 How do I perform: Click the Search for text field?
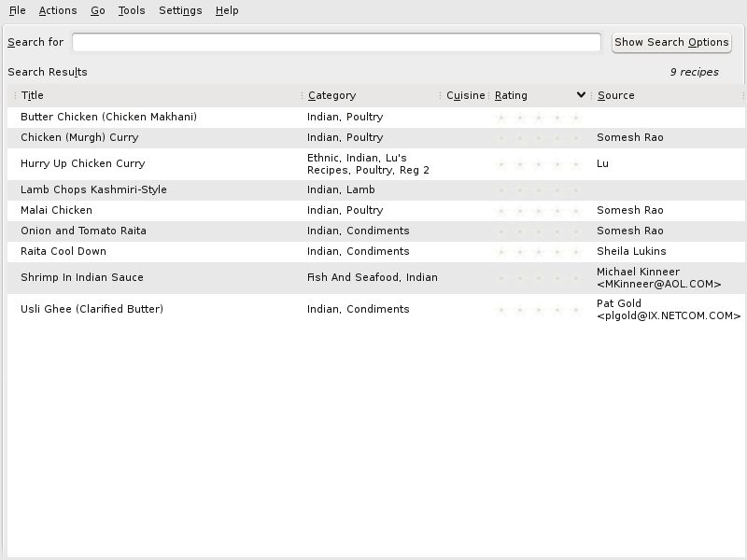(336, 42)
